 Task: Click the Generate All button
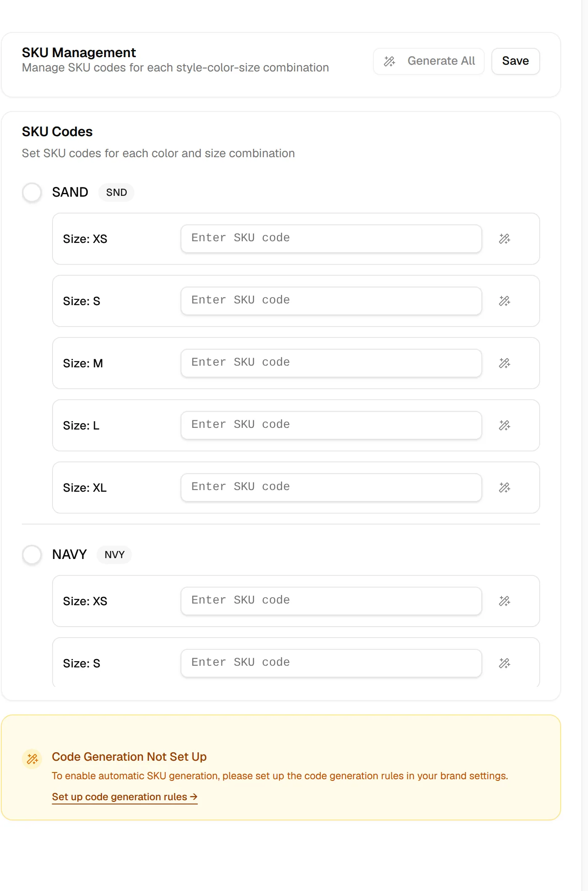[429, 61]
